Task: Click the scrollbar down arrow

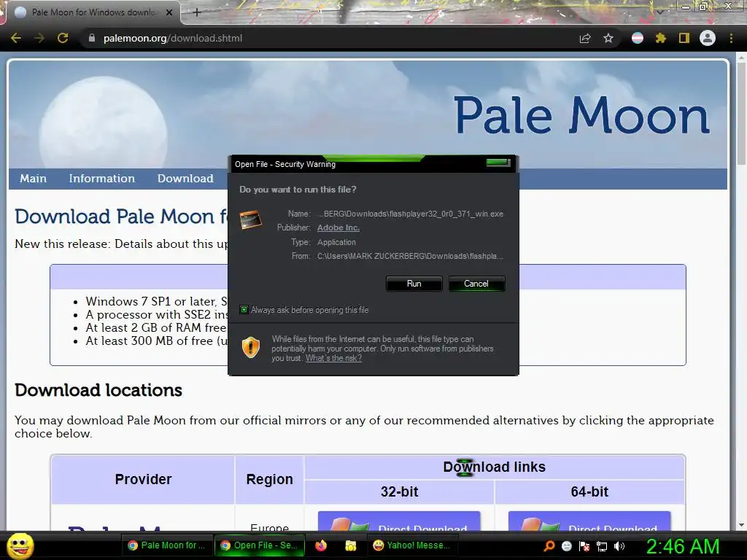Action: click(741, 525)
